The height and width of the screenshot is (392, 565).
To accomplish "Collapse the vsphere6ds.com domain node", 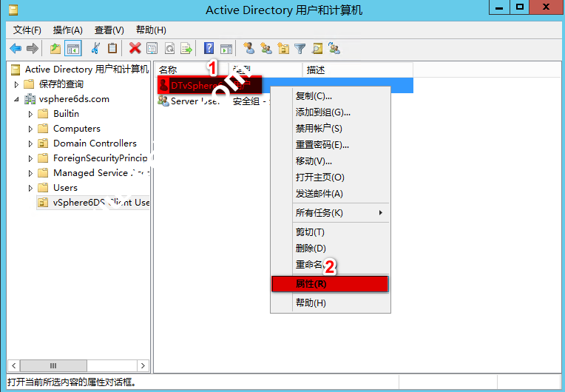I will point(16,99).
